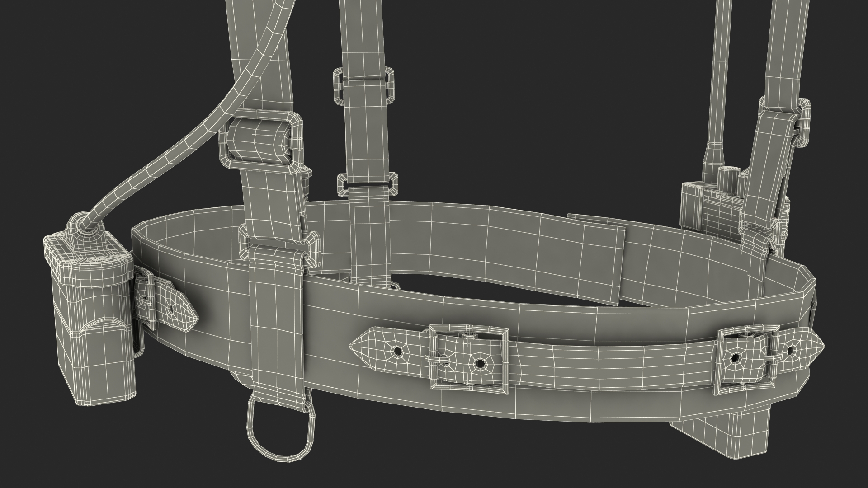Image resolution: width=868 pixels, height=488 pixels.
Task: Click the lower slide adjuster on middle strap
Action: (x=368, y=184)
